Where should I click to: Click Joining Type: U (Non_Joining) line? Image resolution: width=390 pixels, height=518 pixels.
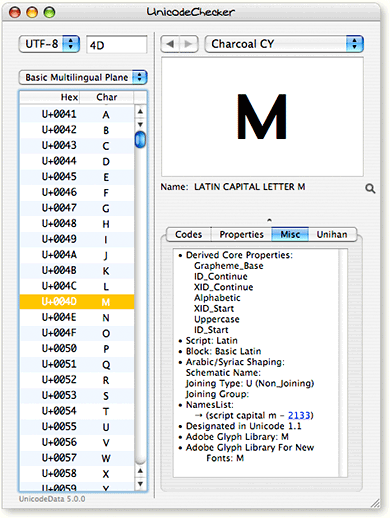pos(250,383)
